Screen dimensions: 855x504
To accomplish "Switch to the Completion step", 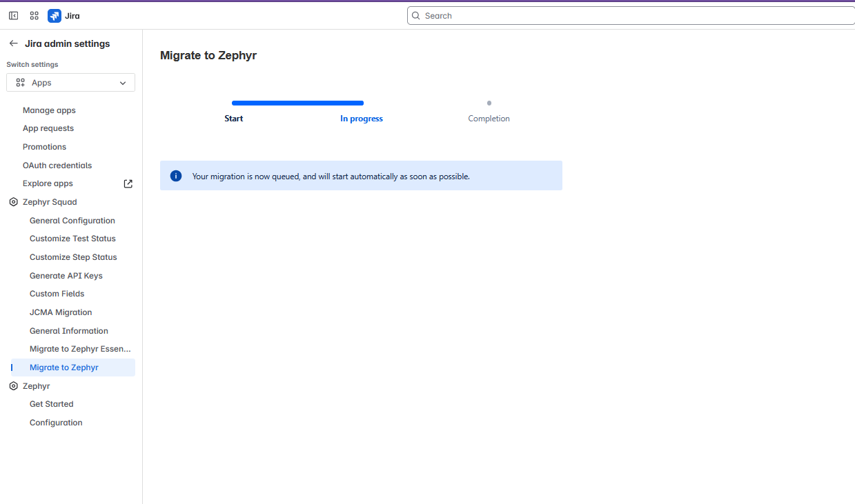I will pos(489,118).
